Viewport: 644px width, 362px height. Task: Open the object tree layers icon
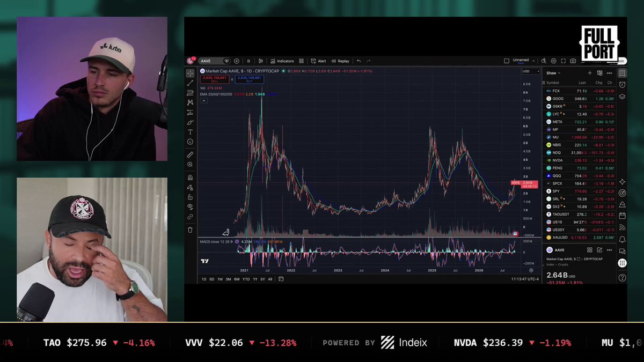tap(622, 97)
